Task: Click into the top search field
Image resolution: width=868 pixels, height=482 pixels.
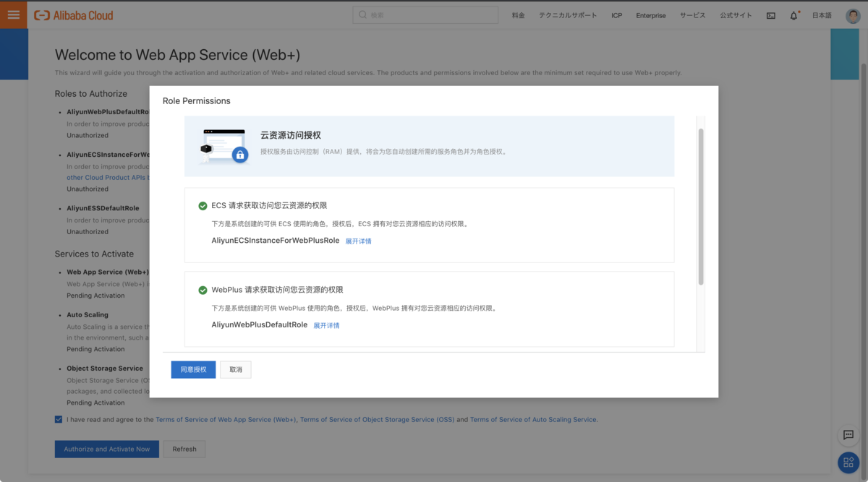Action: pyautogui.click(x=425, y=15)
